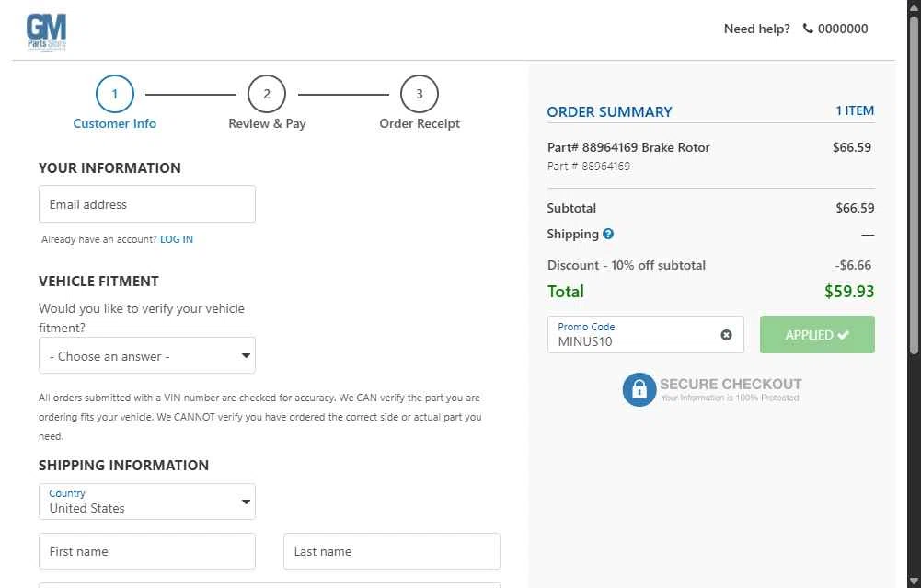Viewport: 921px width, 588px height.
Task: Click the 'Need help?' text
Action: pyautogui.click(x=756, y=29)
